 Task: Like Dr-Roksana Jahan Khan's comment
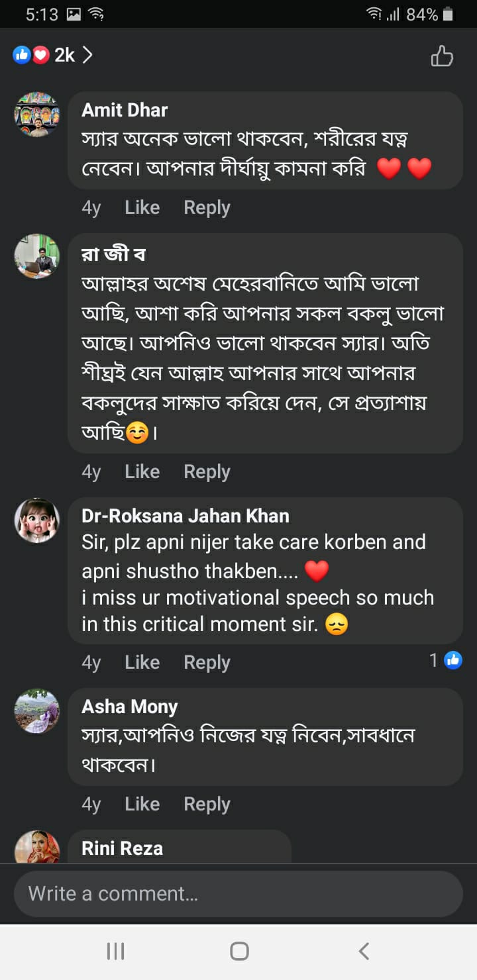tap(142, 662)
